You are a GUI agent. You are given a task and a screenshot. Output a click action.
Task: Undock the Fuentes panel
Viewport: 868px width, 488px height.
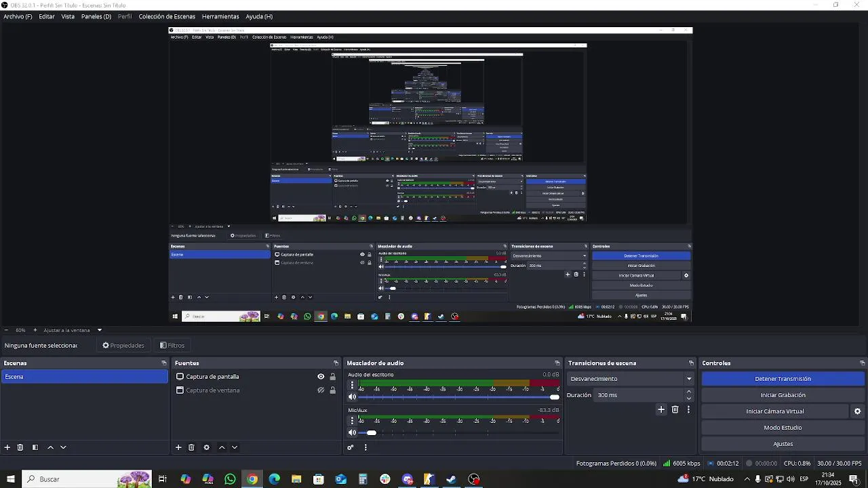[336, 363]
